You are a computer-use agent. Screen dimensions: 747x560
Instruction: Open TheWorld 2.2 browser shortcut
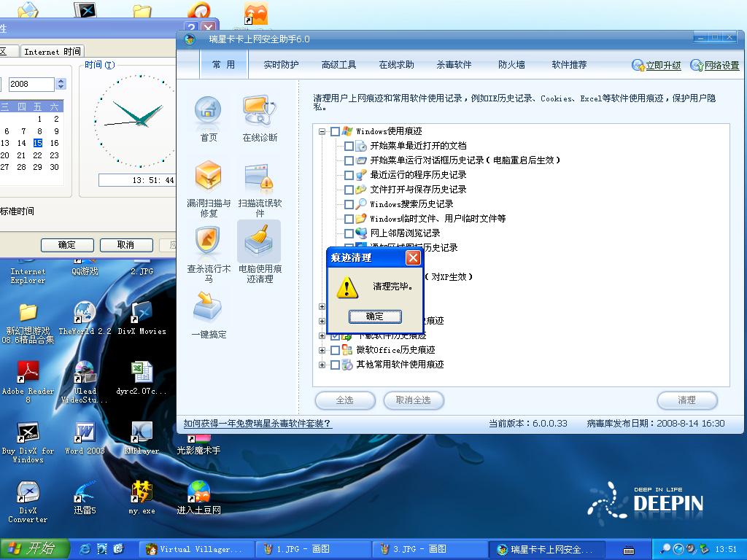[85, 318]
